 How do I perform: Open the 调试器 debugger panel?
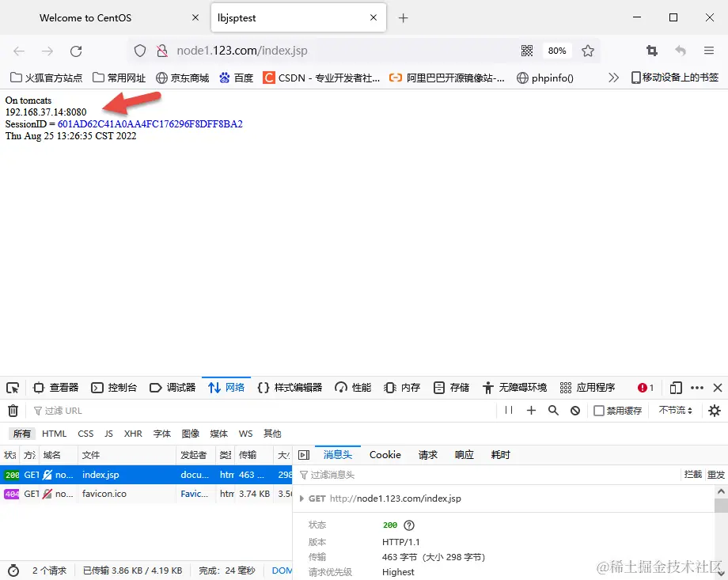173,388
